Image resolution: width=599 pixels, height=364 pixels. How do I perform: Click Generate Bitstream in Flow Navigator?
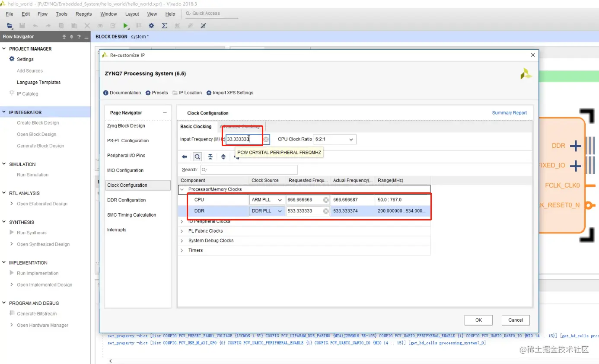[37, 314]
